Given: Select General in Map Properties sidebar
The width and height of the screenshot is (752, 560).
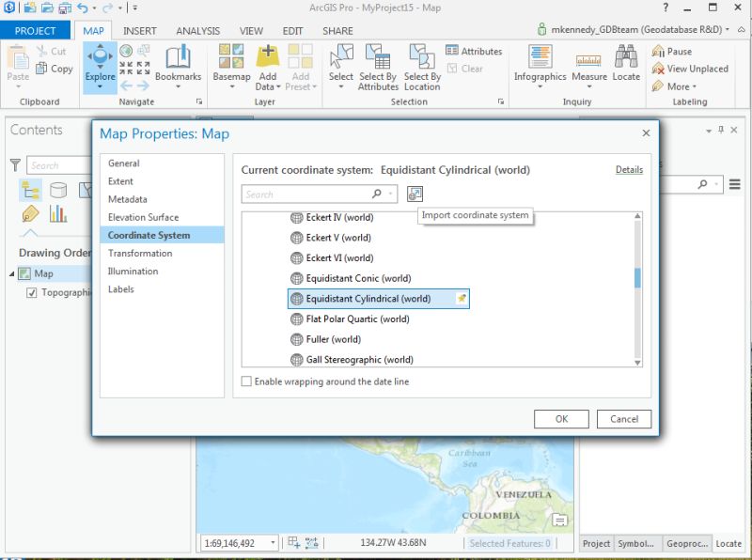Looking at the screenshot, I should point(162,163).
